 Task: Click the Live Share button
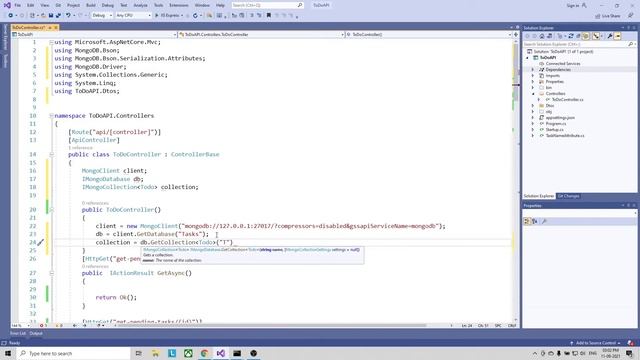(608, 16)
